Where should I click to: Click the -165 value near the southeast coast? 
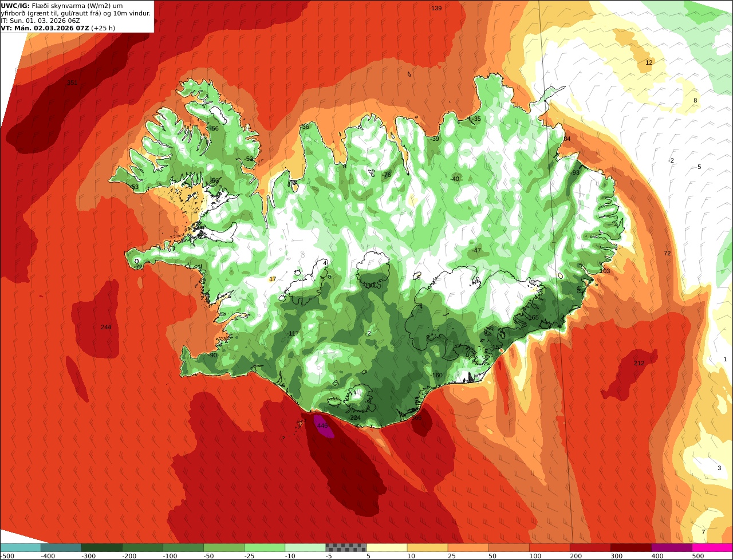pos(533,317)
